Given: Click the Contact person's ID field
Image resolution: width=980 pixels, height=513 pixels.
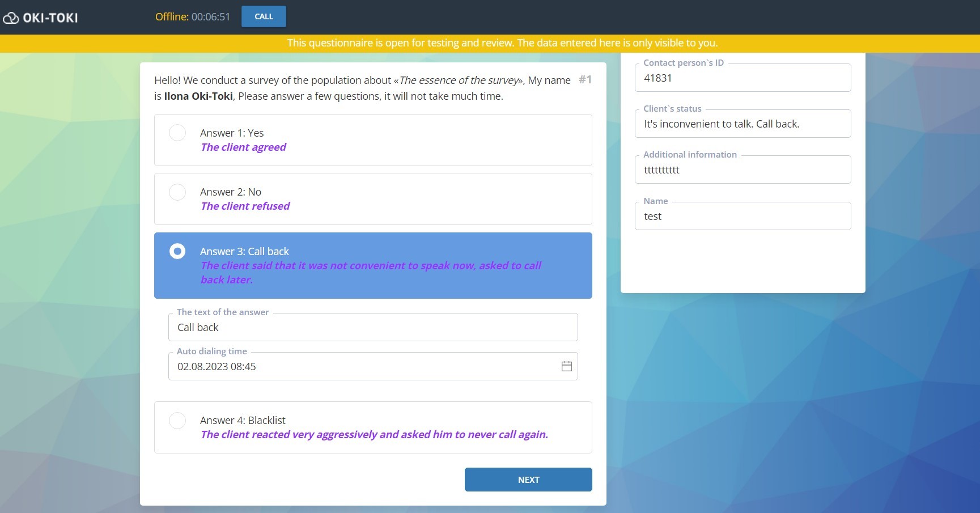Looking at the screenshot, I should coord(743,78).
